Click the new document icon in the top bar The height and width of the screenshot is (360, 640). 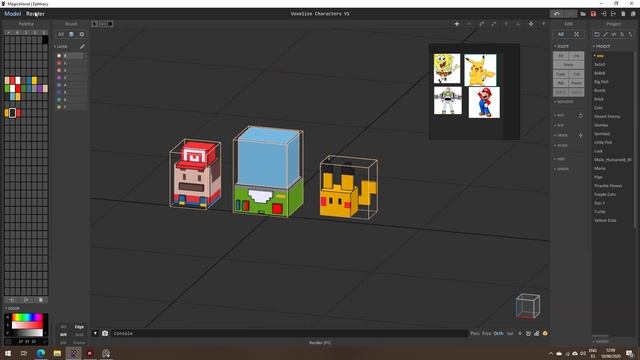(x=623, y=14)
